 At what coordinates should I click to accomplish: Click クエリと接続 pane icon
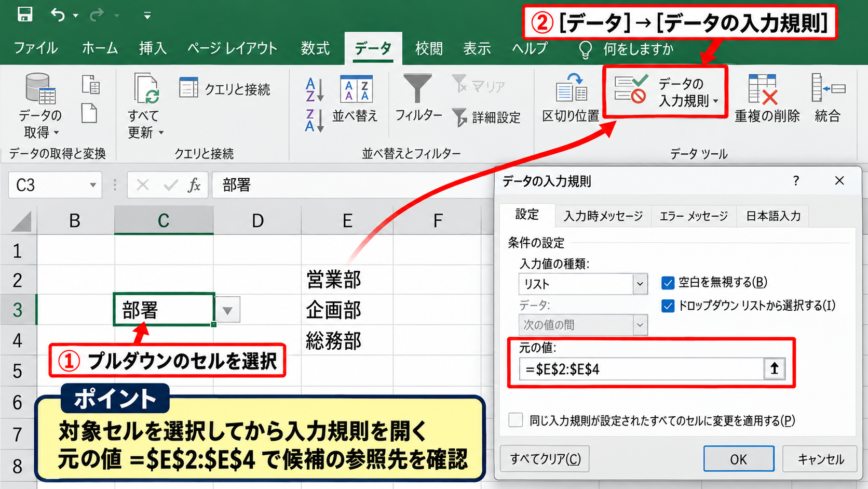(x=188, y=87)
